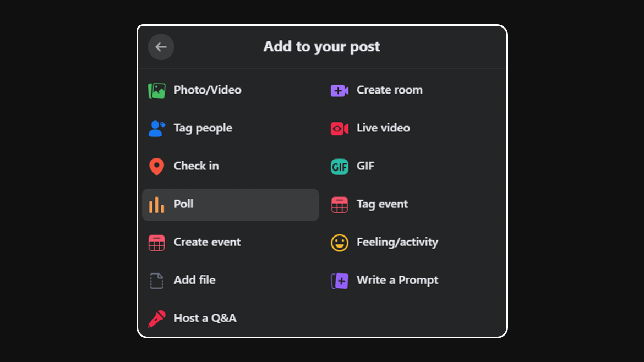Click the Tag event calendar icon

pos(340,205)
